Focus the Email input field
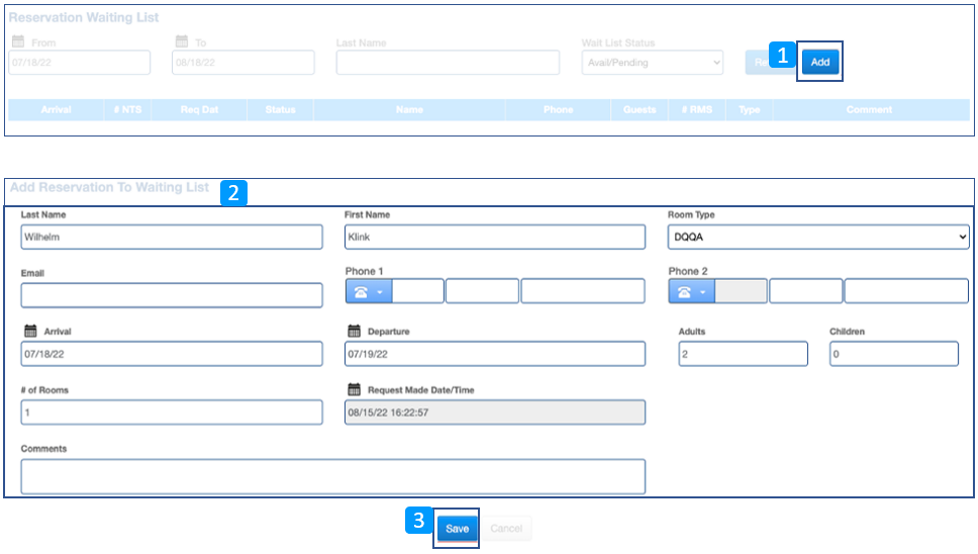 (x=171, y=295)
